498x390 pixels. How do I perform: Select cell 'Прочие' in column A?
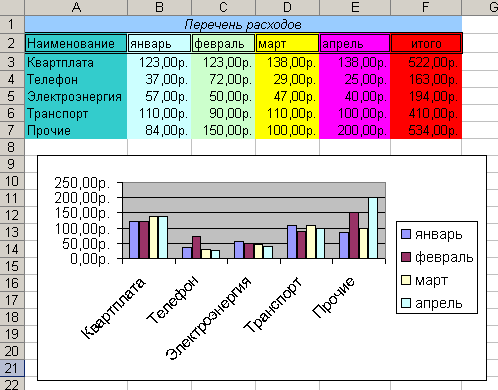(x=76, y=130)
